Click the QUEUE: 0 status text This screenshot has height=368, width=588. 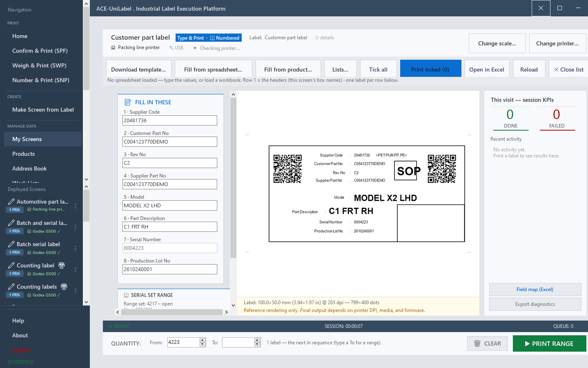(x=563, y=326)
